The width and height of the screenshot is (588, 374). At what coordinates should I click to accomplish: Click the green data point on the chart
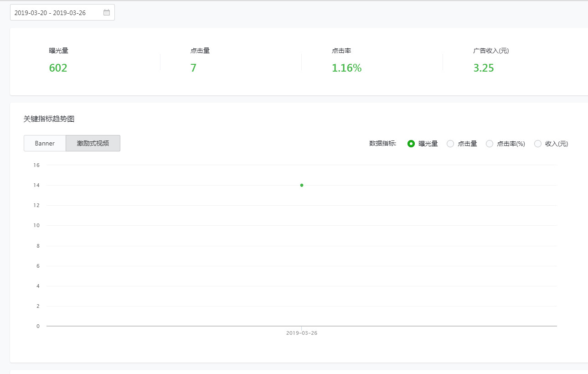pyautogui.click(x=302, y=185)
